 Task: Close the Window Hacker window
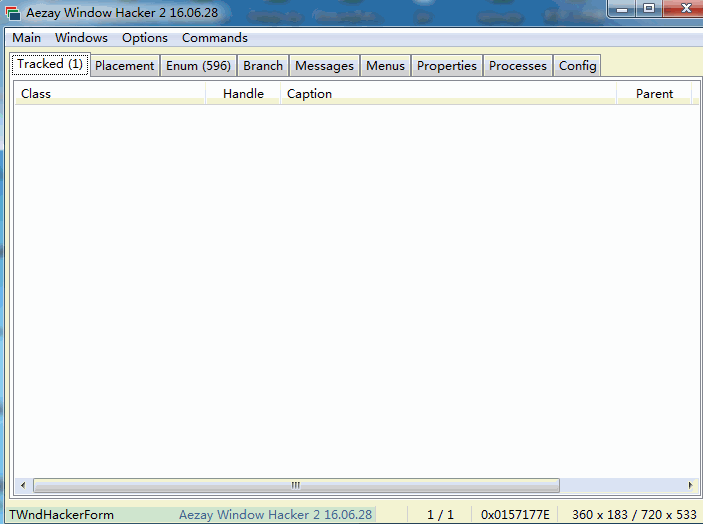point(684,9)
